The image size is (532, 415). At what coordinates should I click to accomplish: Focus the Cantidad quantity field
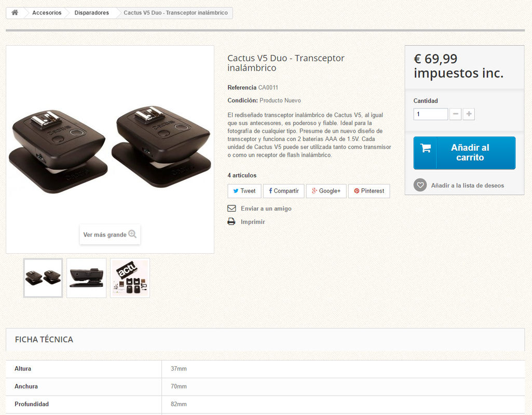pos(431,114)
